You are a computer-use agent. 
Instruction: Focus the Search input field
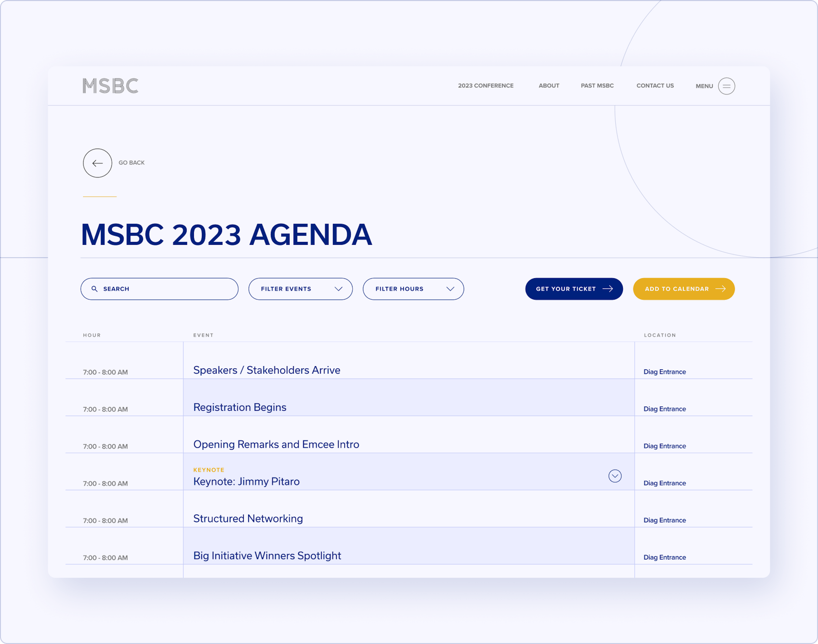pyautogui.click(x=160, y=289)
